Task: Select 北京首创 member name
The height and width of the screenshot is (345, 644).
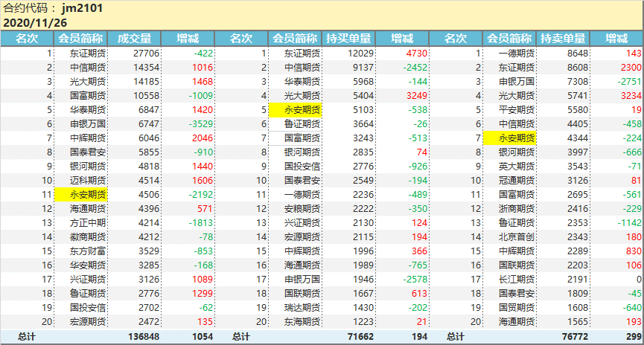Action: point(517,236)
